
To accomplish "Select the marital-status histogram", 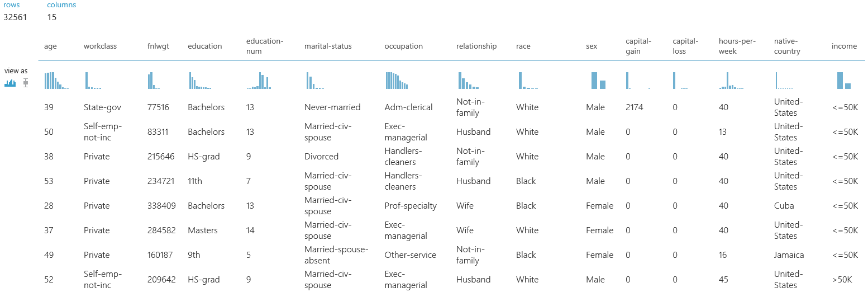I will [315, 81].
